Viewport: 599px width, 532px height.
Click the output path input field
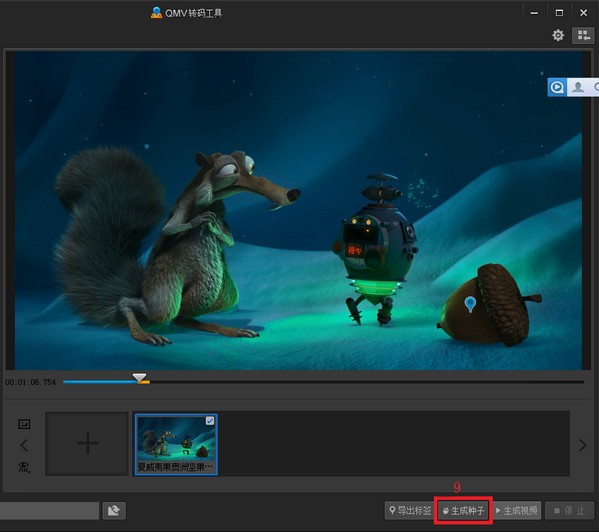point(49,511)
